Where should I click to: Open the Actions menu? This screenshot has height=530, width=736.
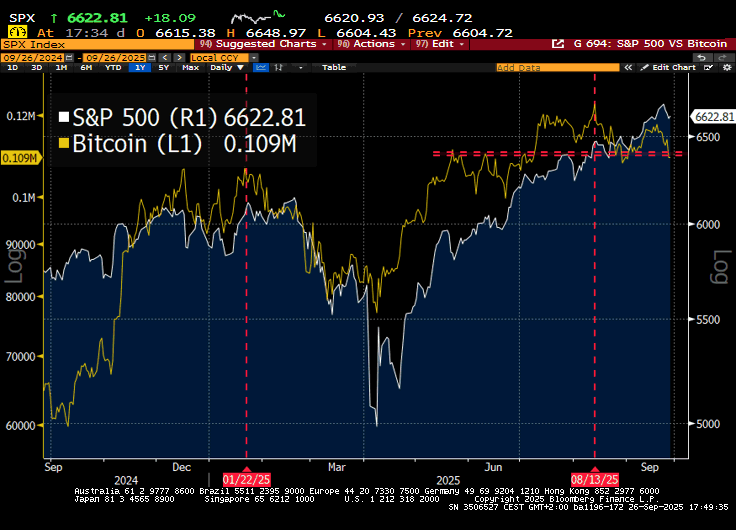tap(376, 45)
